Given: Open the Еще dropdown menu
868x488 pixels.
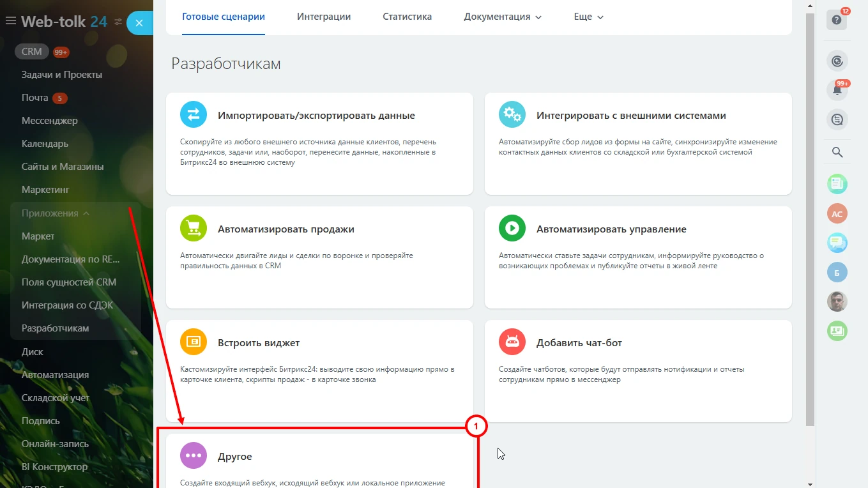Looking at the screenshot, I should [588, 17].
